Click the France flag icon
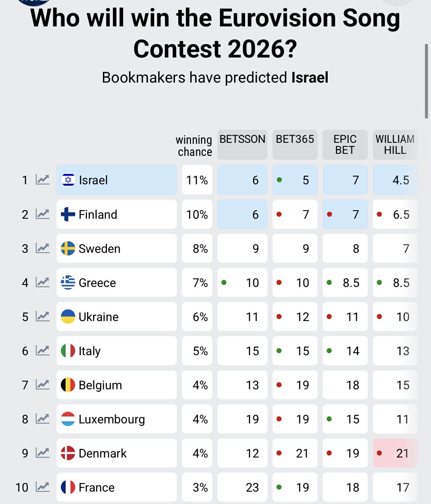Viewport: 431px width, 504px height. click(68, 487)
